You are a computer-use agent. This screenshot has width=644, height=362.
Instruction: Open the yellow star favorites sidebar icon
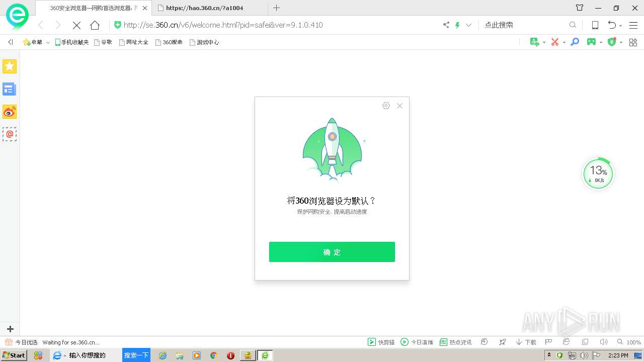[10, 66]
